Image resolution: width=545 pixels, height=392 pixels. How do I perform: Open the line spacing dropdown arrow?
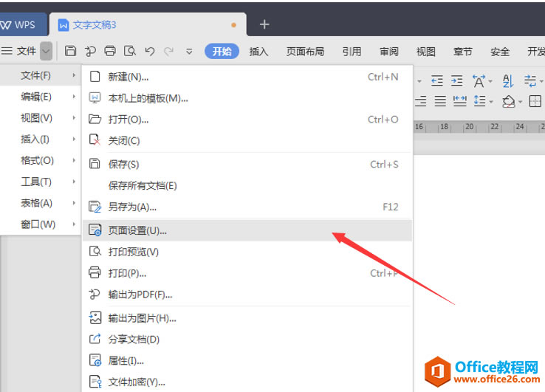(x=491, y=102)
